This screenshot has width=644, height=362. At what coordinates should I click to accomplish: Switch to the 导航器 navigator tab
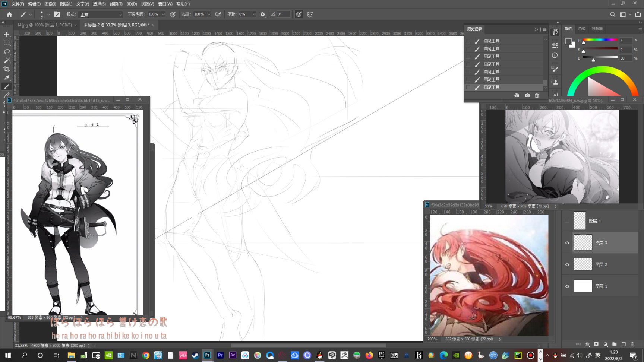click(597, 29)
